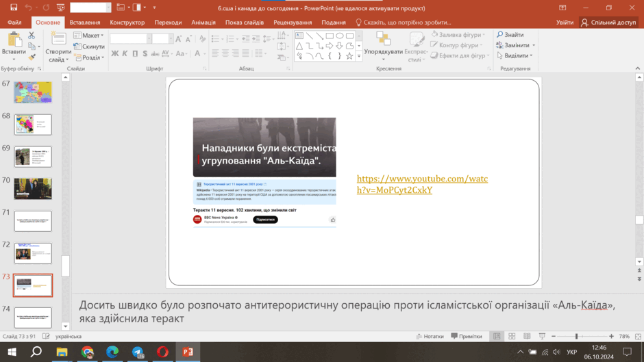Open the YouTube hyperlink on the slide

[x=422, y=184]
